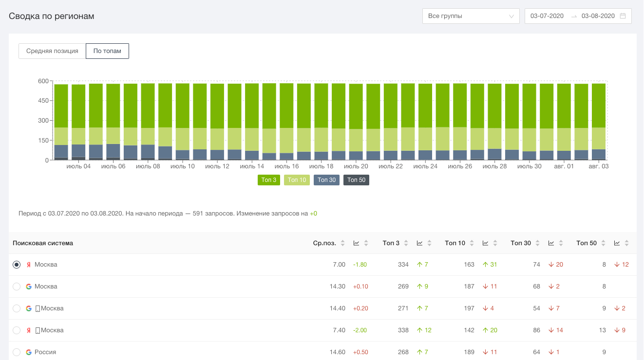Sort by the Ср.поз. column arrows
Viewport: 644px width, 360px height.
[342, 243]
